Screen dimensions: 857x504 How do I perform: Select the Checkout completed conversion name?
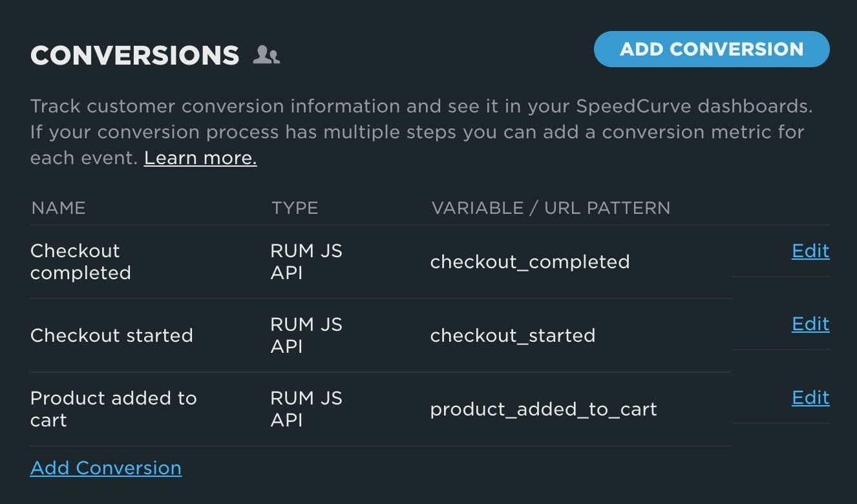80,262
